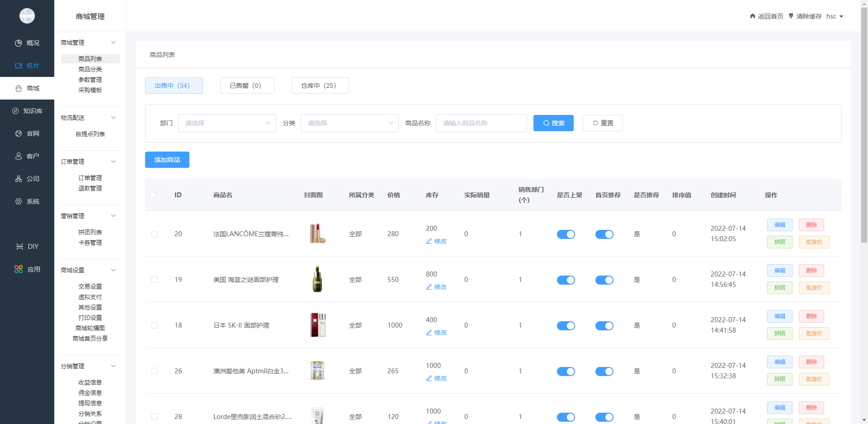Screen dimensions: 868x424
Task: Click the pencil 修改 stock icon for ID 26
Action: click(x=429, y=378)
